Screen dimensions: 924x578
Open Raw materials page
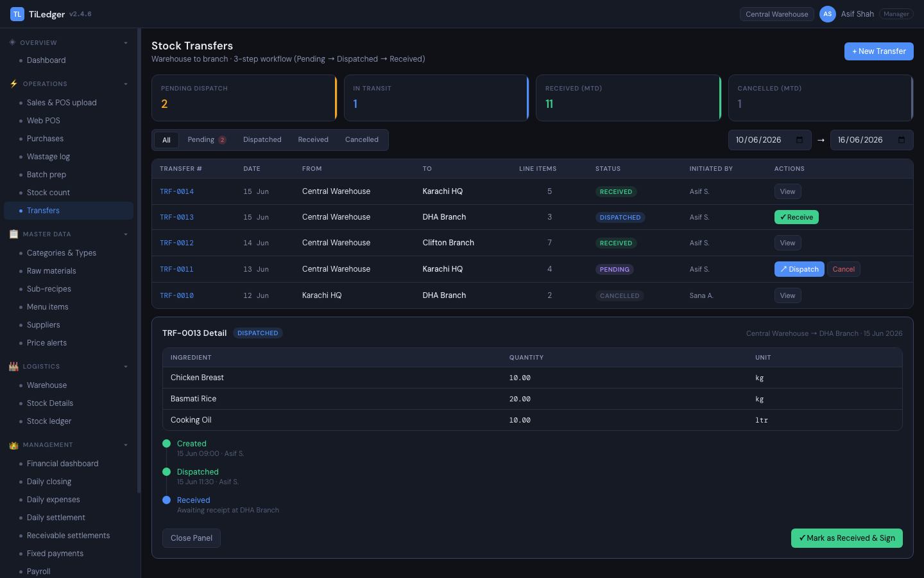[x=69, y=271]
